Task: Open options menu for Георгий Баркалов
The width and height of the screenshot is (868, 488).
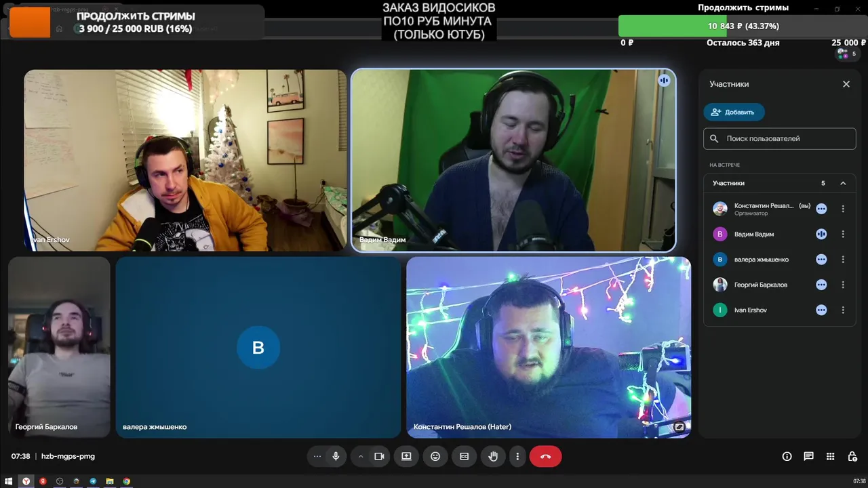Action: tap(843, 285)
